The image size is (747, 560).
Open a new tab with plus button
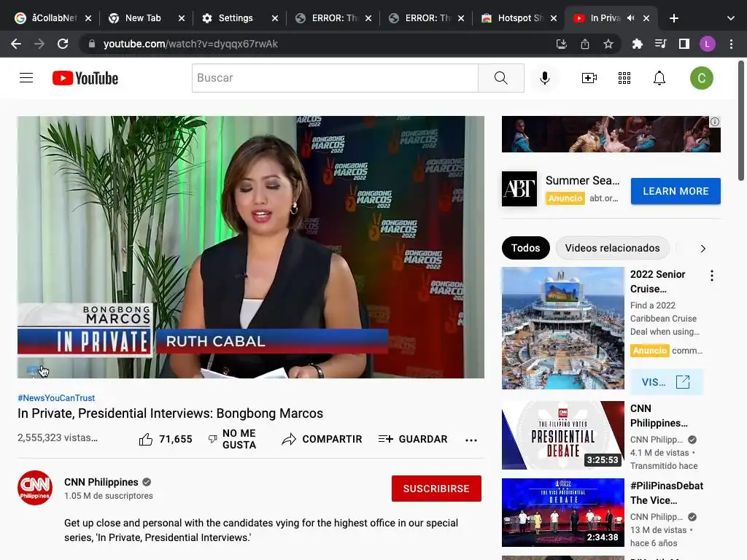coord(673,18)
